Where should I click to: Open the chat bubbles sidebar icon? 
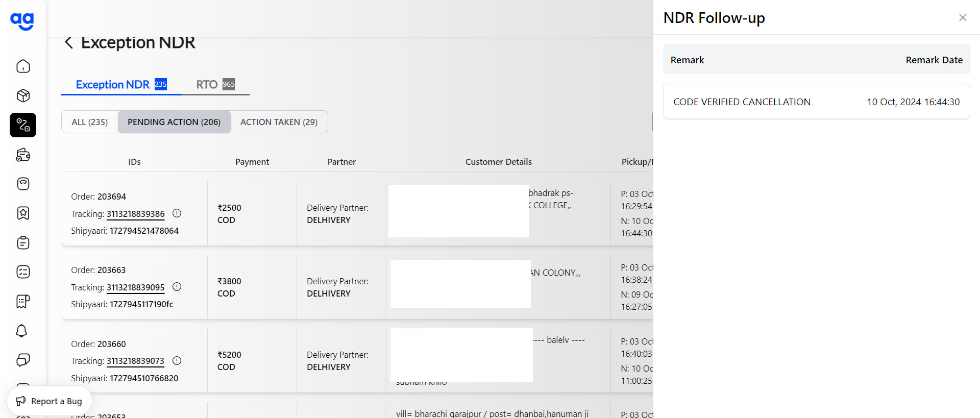(23, 360)
